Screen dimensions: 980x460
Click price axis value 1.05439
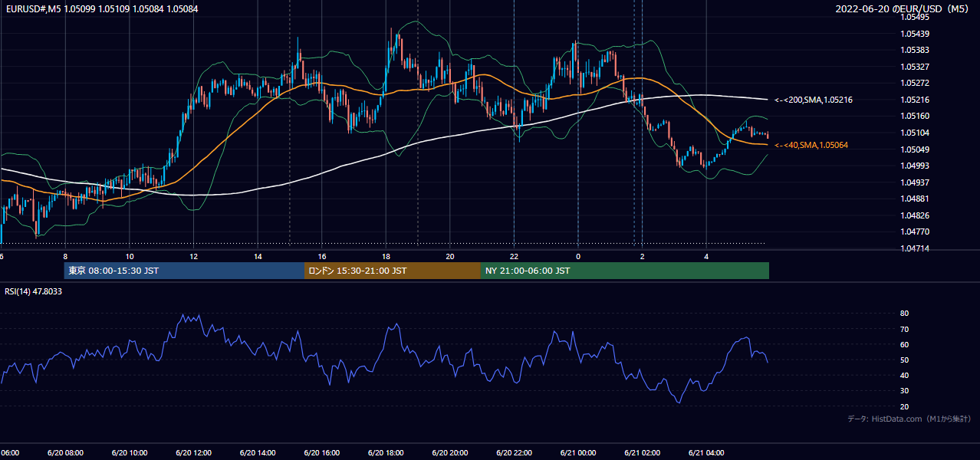915,34
